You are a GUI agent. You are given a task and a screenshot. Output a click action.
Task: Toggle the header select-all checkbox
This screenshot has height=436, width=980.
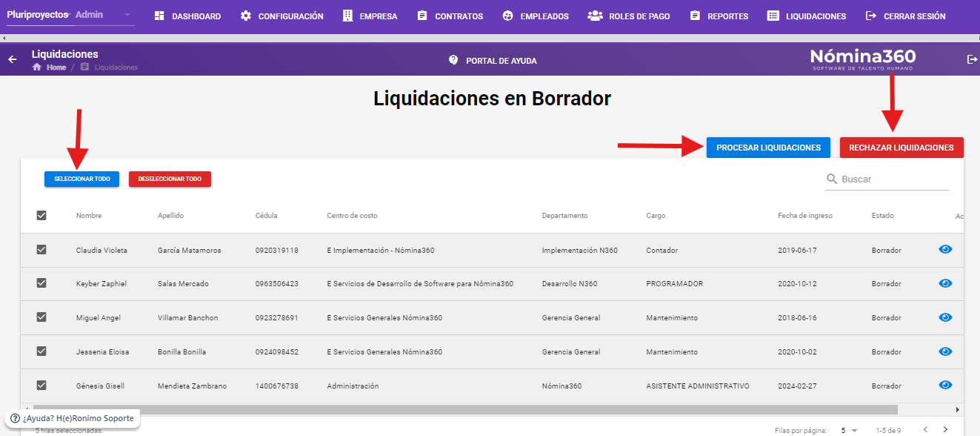(x=41, y=215)
